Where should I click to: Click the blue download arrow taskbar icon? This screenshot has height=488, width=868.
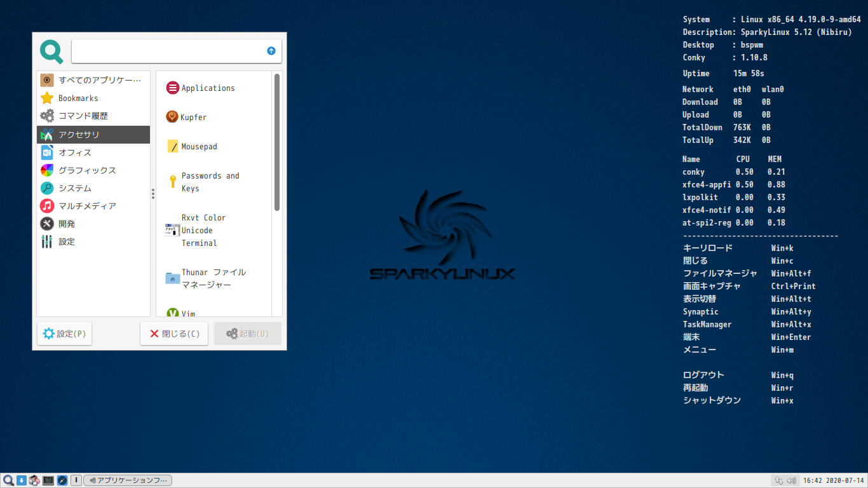click(x=21, y=480)
